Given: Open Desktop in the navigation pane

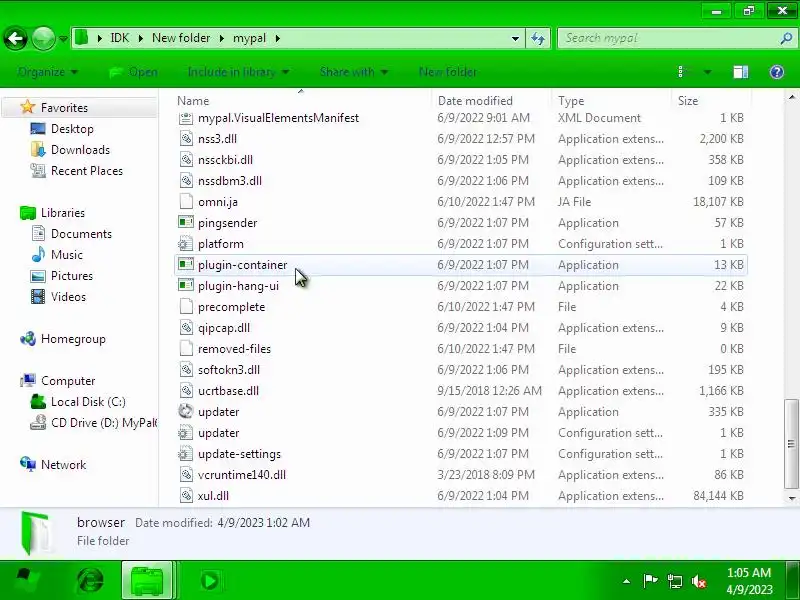Looking at the screenshot, I should (x=72, y=129).
